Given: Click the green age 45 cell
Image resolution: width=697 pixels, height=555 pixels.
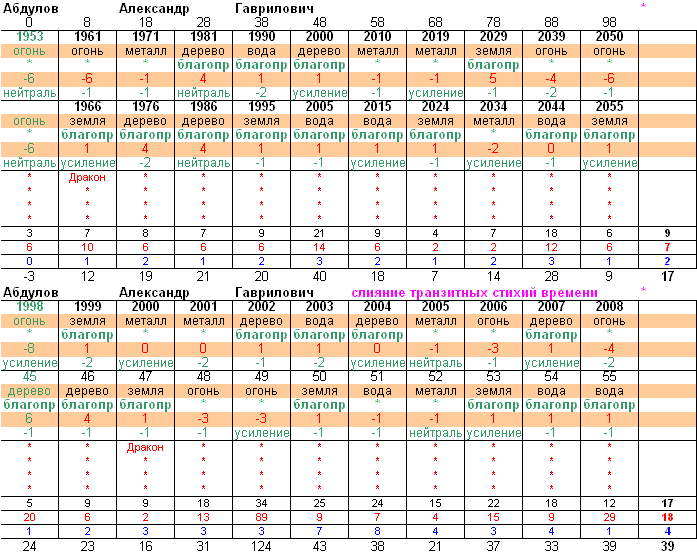Looking at the screenshot, I should (29, 377).
